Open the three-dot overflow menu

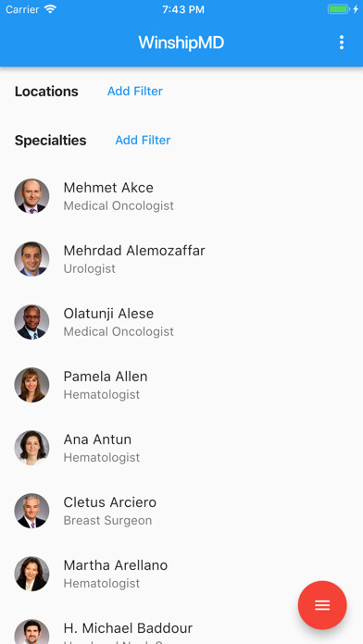click(341, 43)
